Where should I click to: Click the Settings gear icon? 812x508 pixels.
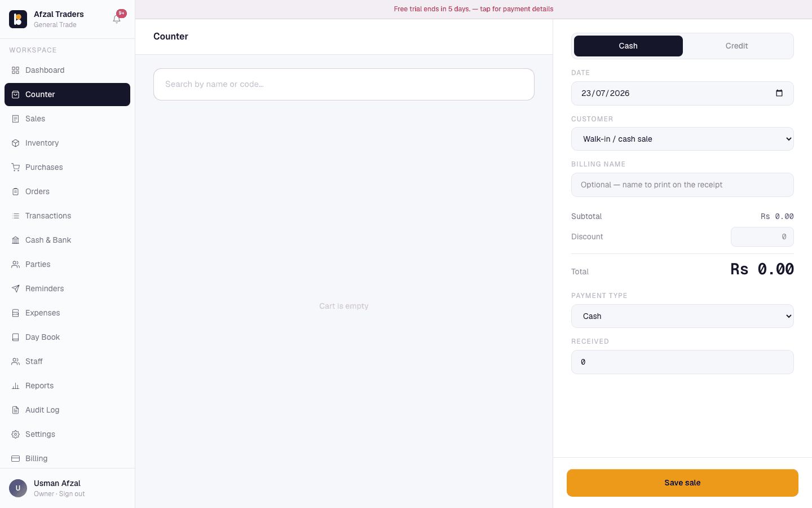tap(16, 435)
